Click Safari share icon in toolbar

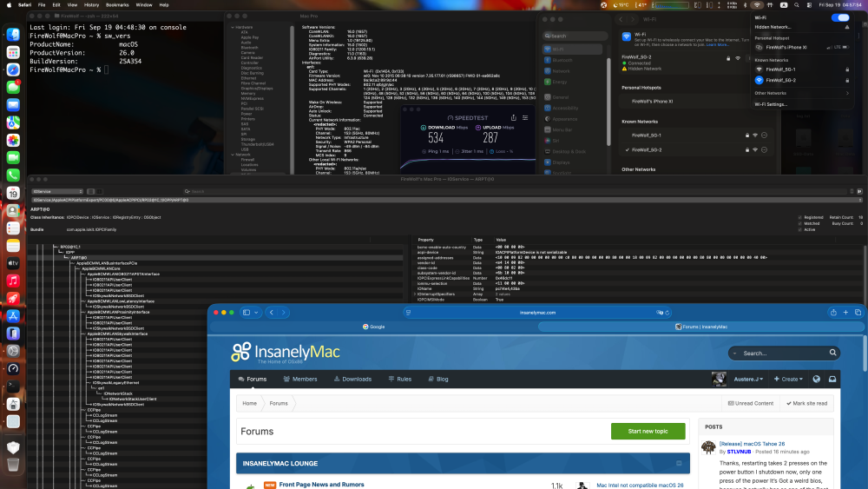pos(833,313)
